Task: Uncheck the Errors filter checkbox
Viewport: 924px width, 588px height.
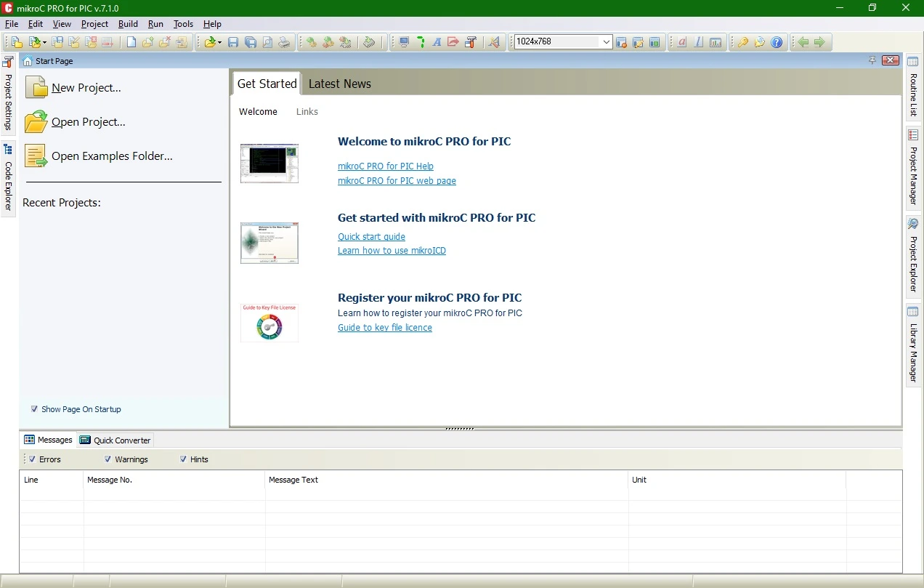Action: [x=32, y=459]
